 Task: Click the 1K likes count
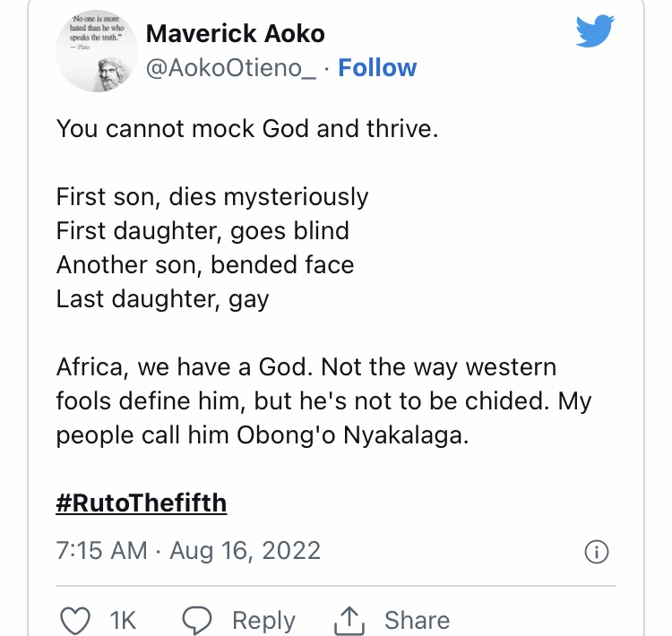(x=123, y=620)
